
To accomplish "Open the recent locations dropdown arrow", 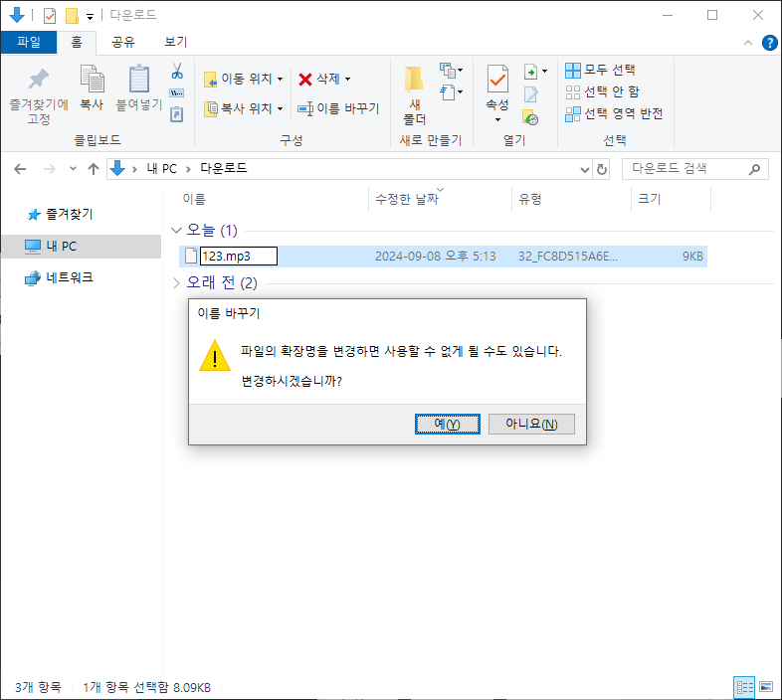I will coord(73,168).
